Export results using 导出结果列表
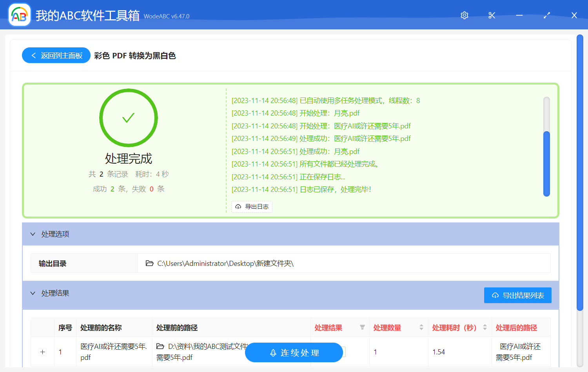The image size is (588, 372). [x=517, y=295]
